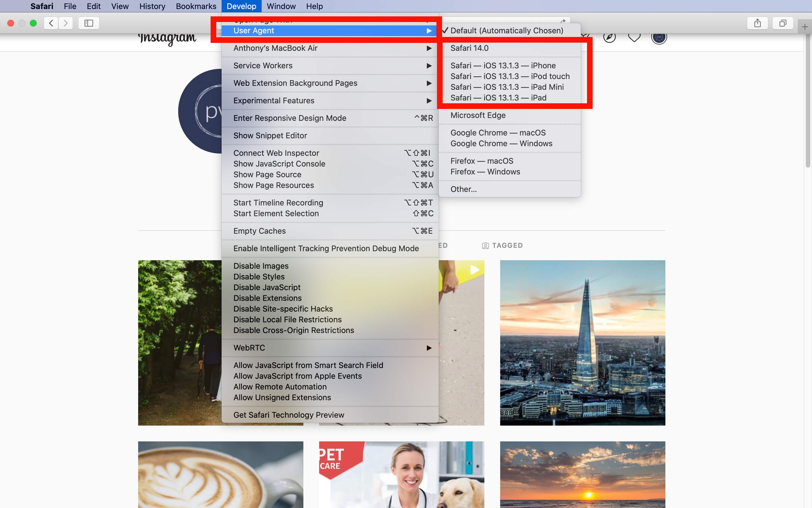812x508 pixels.
Task: Open Instagram Explore compass icon
Action: point(609,37)
